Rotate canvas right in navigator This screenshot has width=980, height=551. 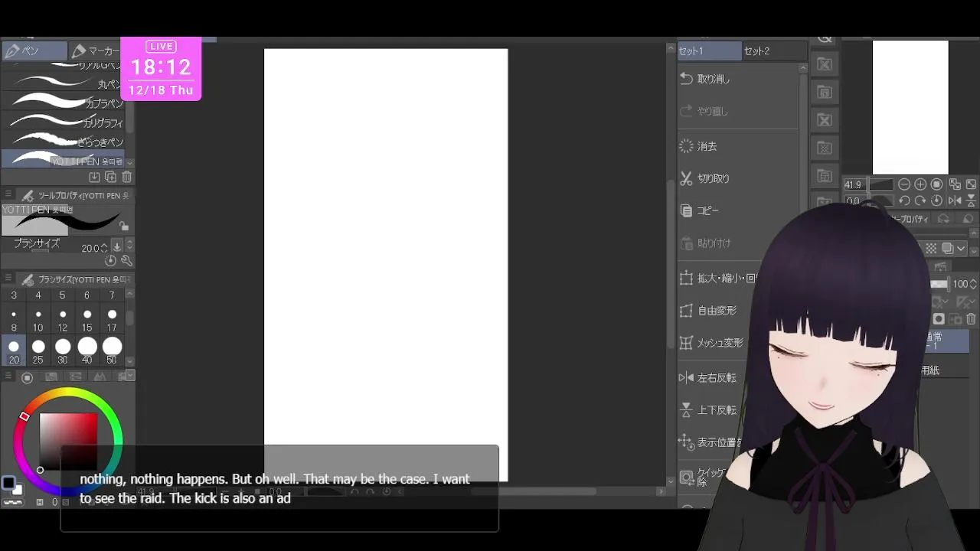pos(920,201)
